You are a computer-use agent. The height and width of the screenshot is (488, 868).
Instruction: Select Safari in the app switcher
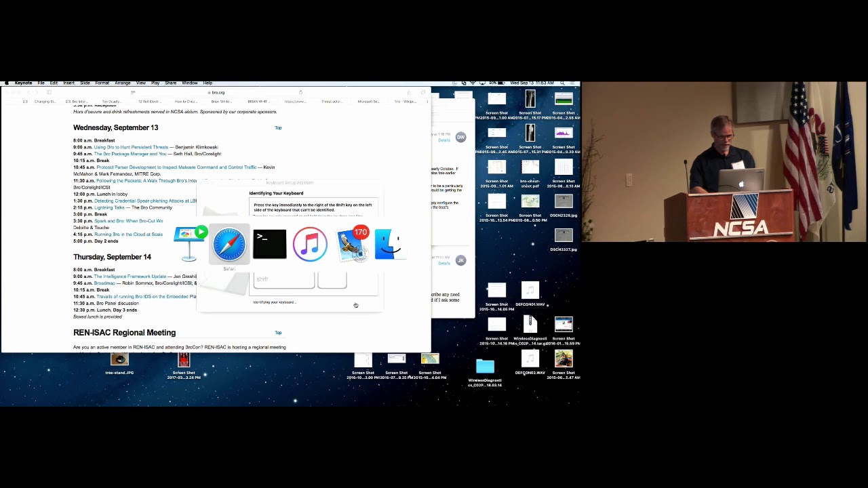229,244
